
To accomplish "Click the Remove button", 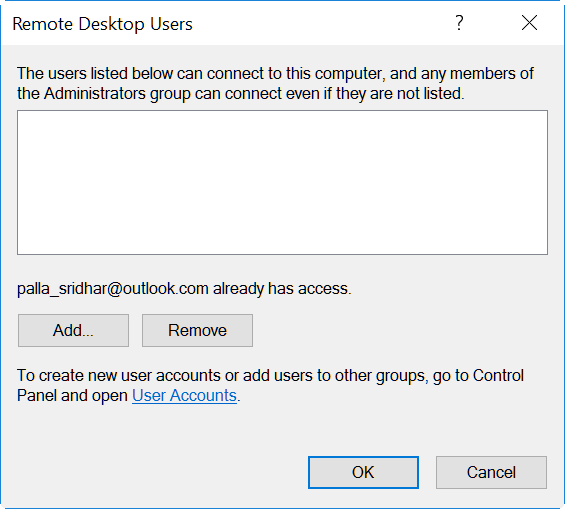I will [x=197, y=330].
